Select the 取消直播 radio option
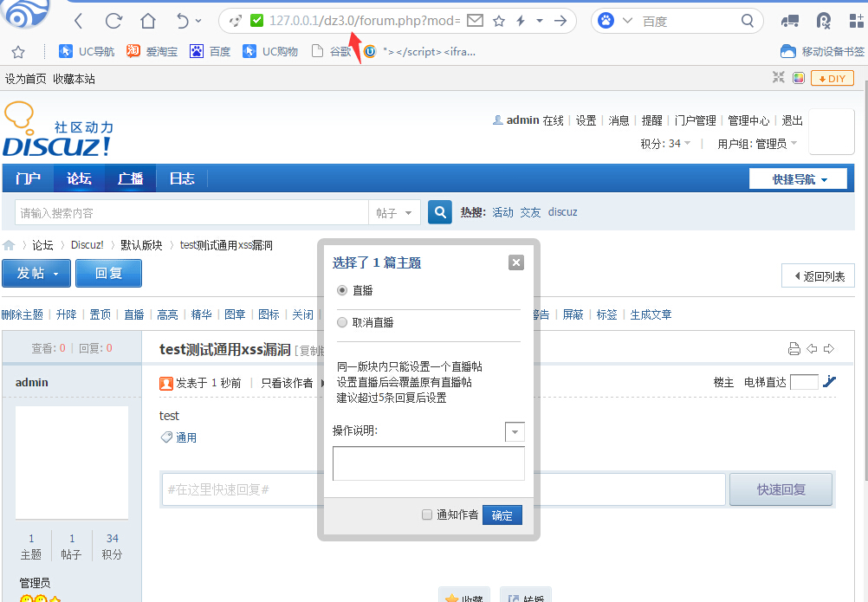 click(x=342, y=322)
